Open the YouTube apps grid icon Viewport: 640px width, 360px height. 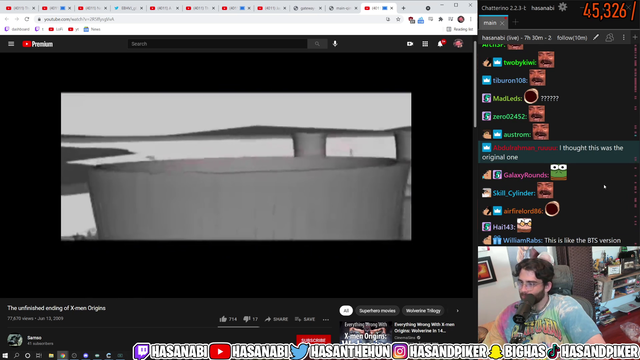425,44
